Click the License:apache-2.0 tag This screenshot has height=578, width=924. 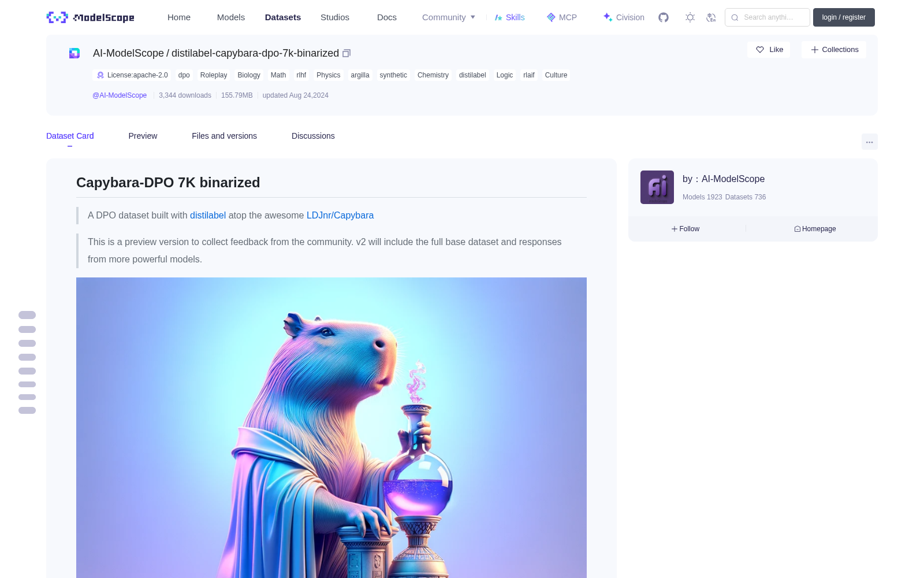point(132,75)
